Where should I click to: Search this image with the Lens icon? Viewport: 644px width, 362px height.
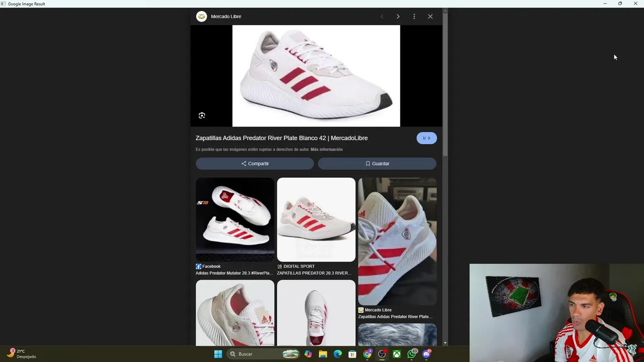(x=202, y=116)
